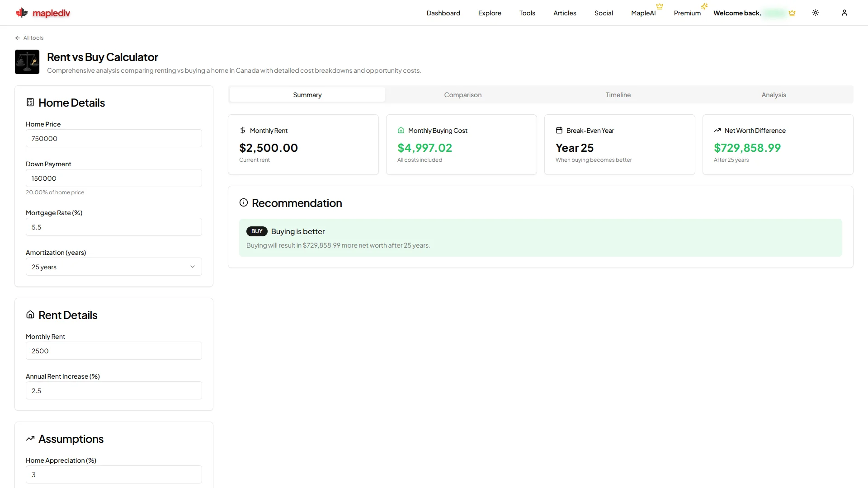This screenshot has width=868, height=488.
Task: Toggle the sun theme icon
Action: (x=816, y=13)
